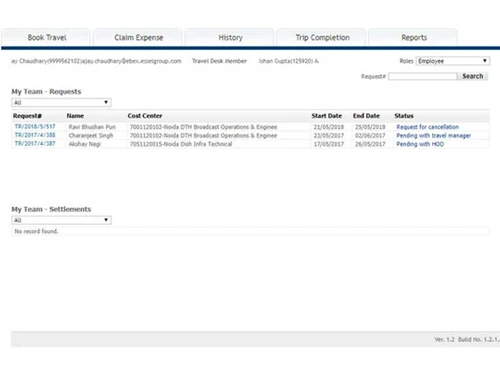Open request TR/2017/4/387
The width and height of the screenshot is (500, 375).
click(x=35, y=144)
